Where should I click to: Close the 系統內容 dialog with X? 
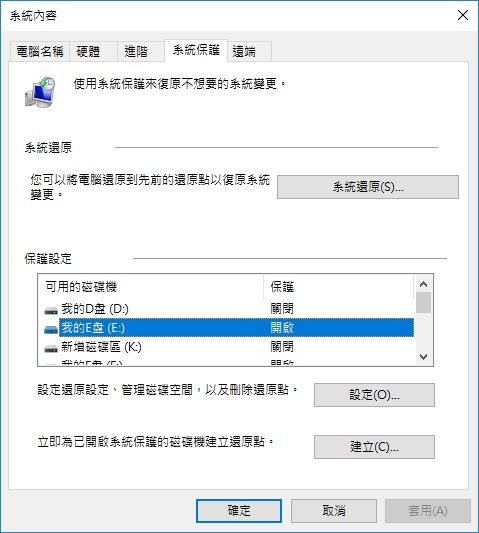[463, 15]
